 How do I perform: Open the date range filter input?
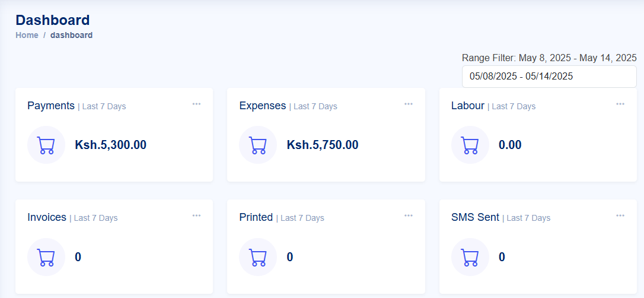point(549,77)
